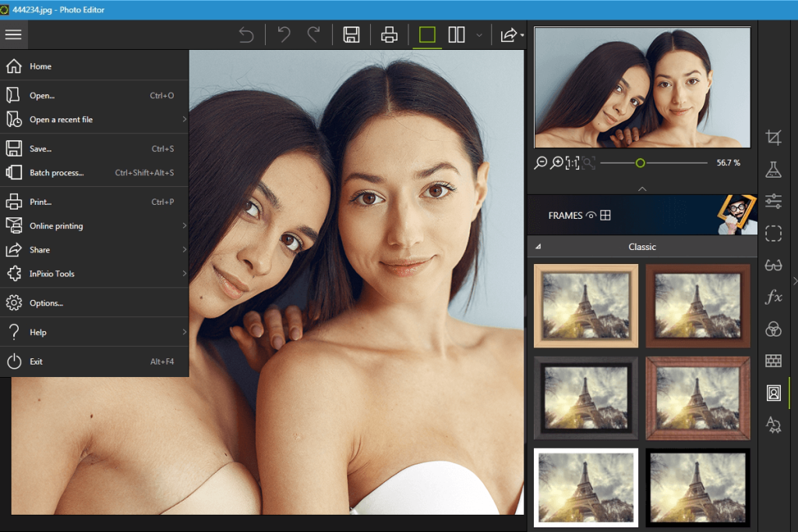Click the Print icon in the toolbar
Viewport: 798px width, 532px height.
389,34
